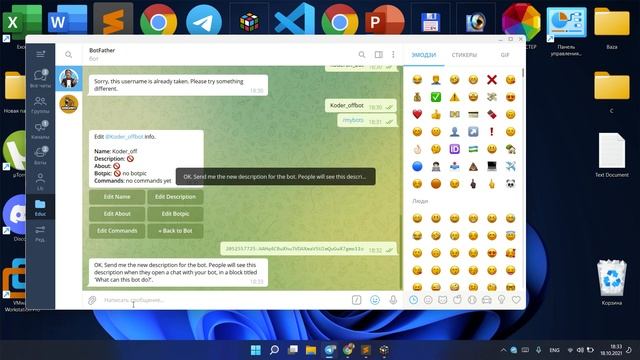
Task: Insert the warning triangle emoji
Action: click(454, 97)
